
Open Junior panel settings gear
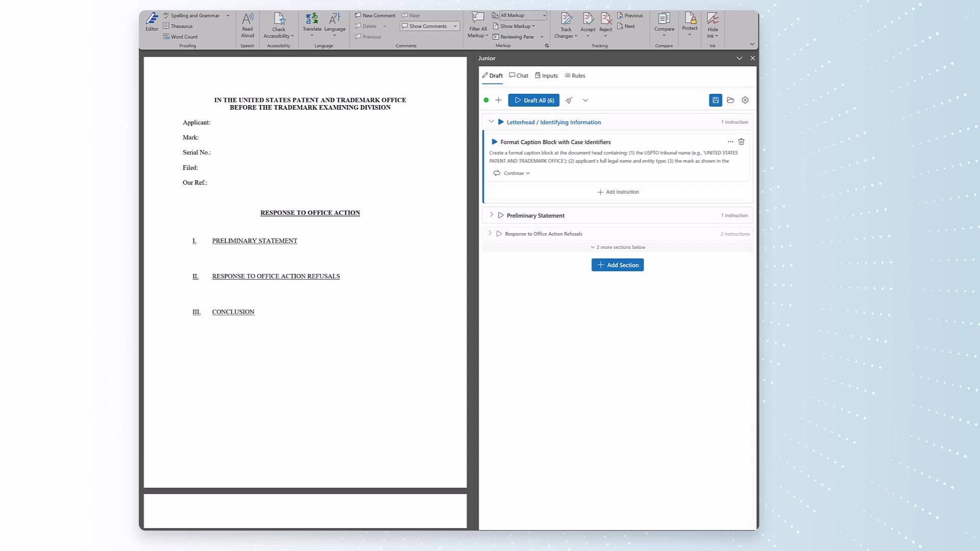tap(745, 101)
